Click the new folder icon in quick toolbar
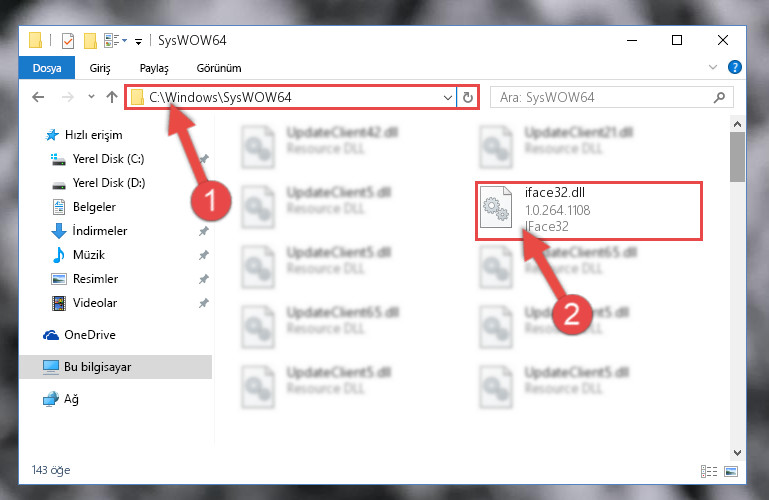Image resolution: width=769 pixels, height=500 pixels. coord(90,41)
